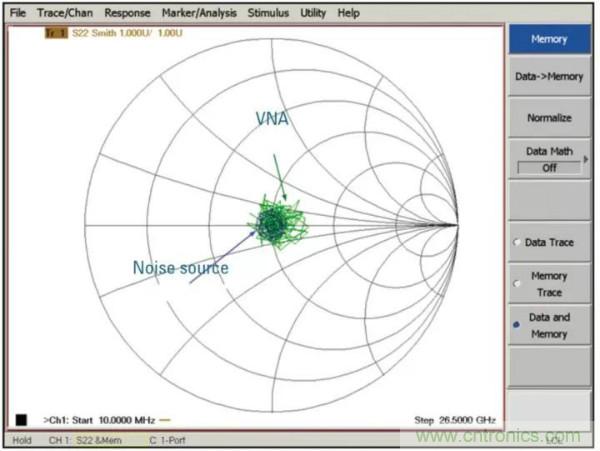
Task: Open the Response menu
Action: 128,13
